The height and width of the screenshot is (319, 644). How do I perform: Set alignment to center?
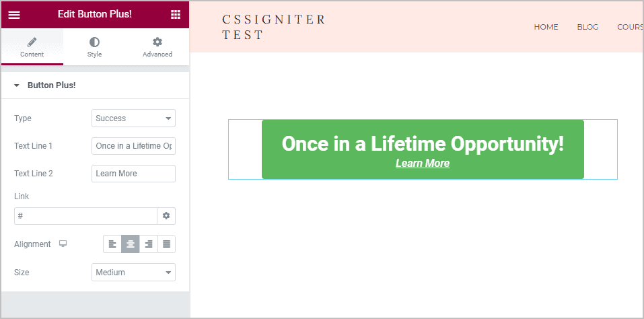(131, 244)
